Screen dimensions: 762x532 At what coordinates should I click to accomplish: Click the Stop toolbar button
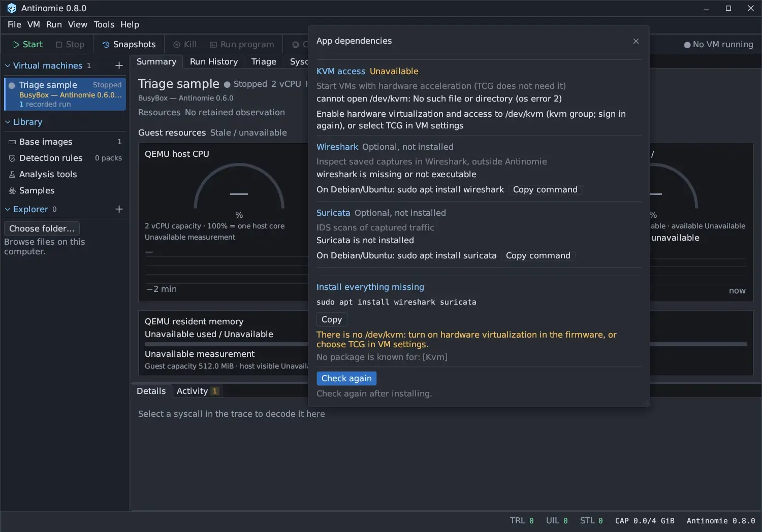pyautogui.click(x=70, y=44)
